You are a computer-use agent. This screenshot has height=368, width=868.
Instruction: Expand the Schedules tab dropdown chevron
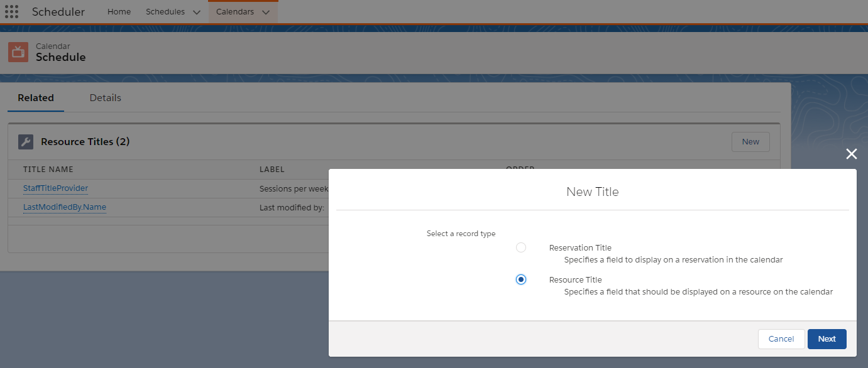[197, 13]
